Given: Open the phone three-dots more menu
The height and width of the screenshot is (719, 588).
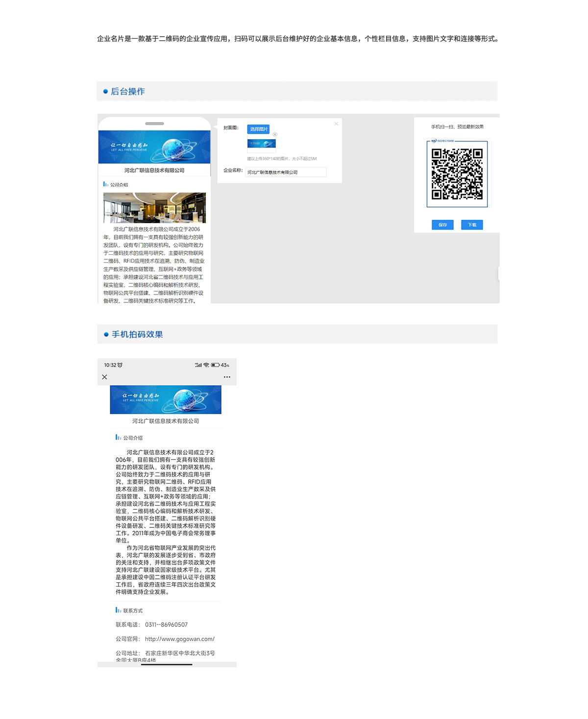Looking at the screenshot, I should 227,377.
